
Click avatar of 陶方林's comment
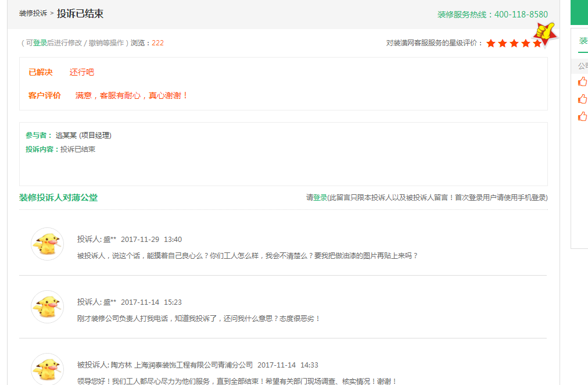pos(47,369)
